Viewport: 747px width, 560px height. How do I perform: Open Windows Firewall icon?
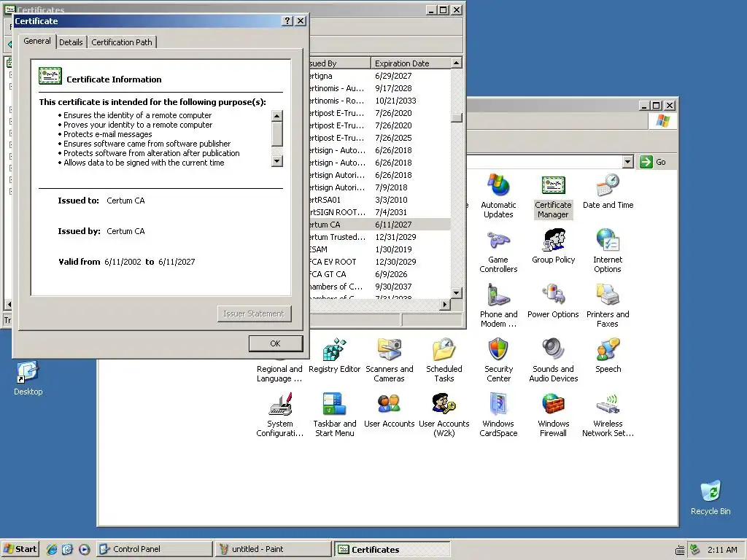coord(553,415)
